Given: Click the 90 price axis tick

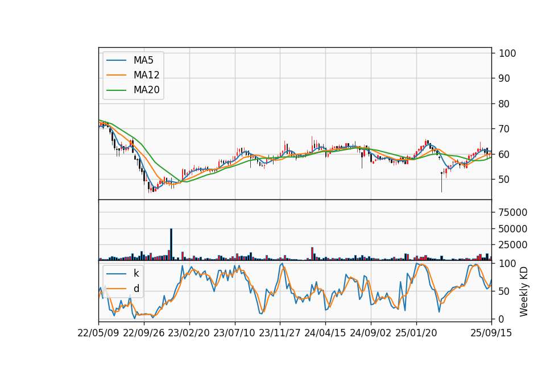Looking at the screenshot, I should [x=504, y=78].
